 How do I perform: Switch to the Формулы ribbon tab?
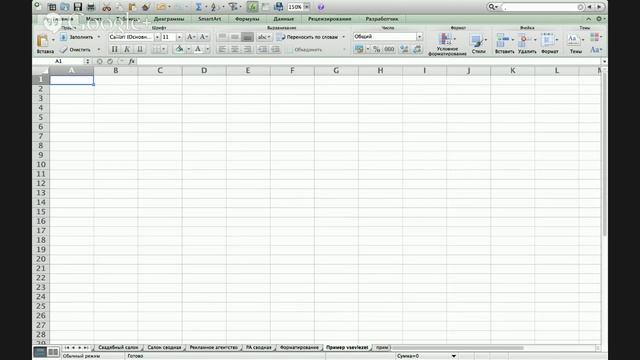pyautogui.click(x=247, y=19)
